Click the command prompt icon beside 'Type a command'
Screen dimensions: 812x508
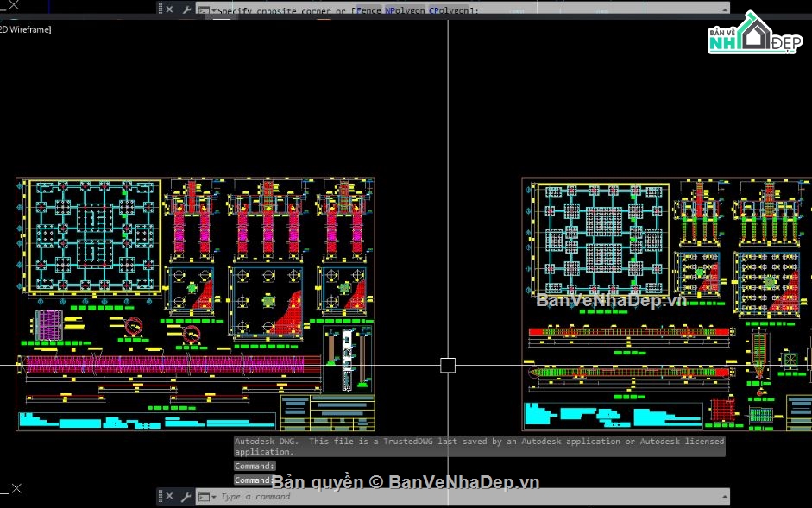click(202, 497)
